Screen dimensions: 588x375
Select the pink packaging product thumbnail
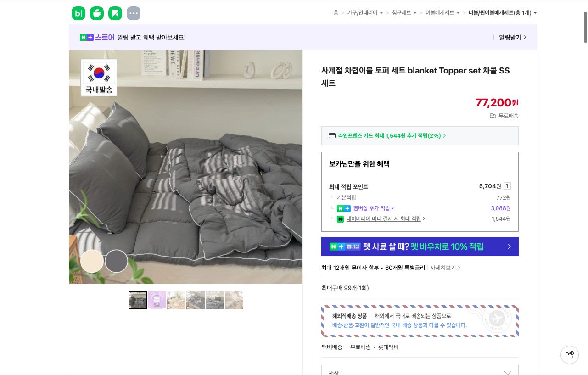coord(157,300)
